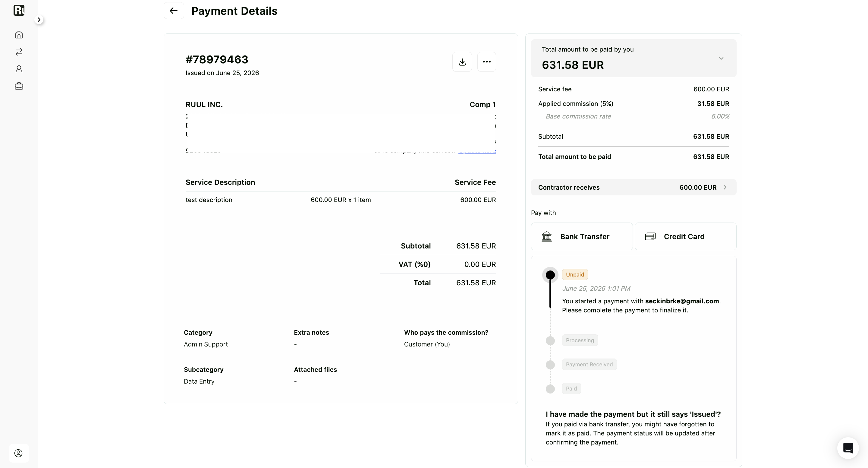Expand the Contractor receives row
The height and width of the screenshot is (468, 868).
[x=634, y=187]
